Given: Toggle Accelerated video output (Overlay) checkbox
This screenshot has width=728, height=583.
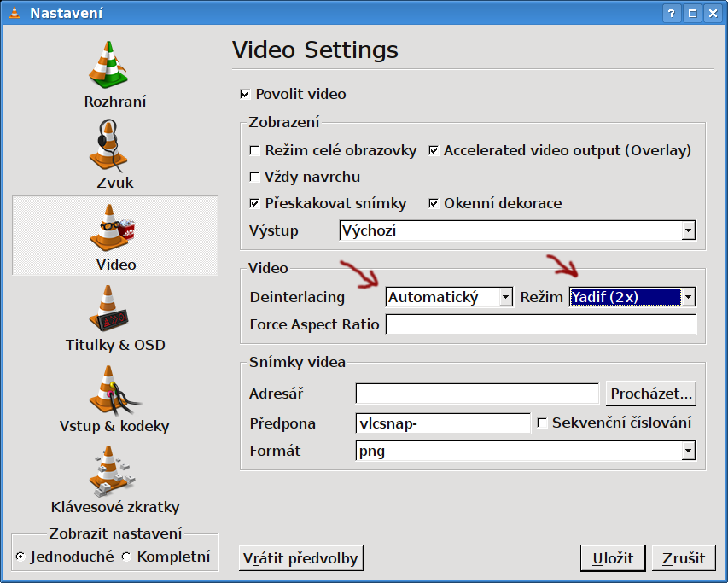Looking at the screenshot, I should [434, 151].
